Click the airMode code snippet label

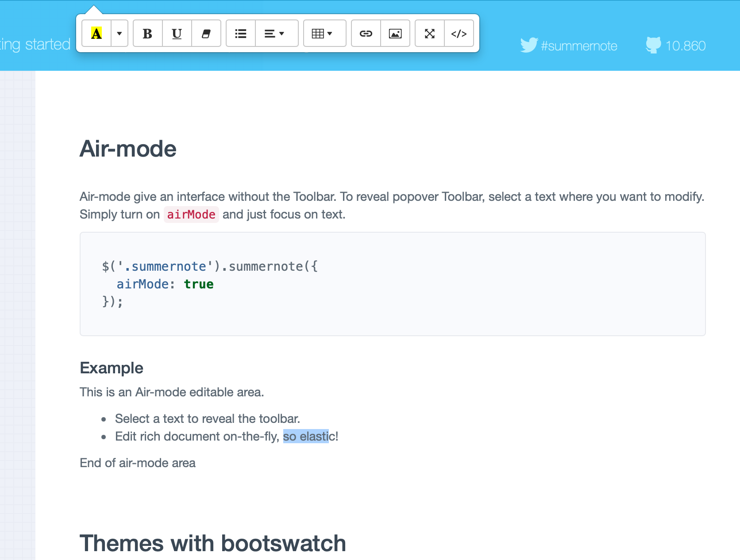click(x=191, y=215)
